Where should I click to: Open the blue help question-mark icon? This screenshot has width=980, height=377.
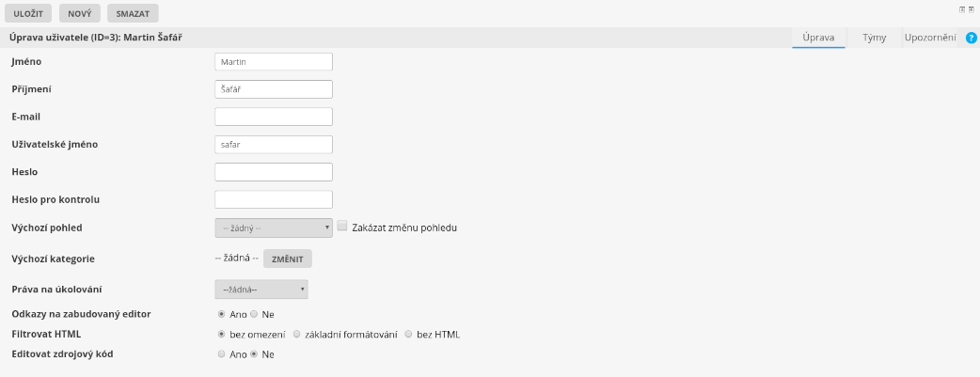pyautogui.click(x=972, y=38)
